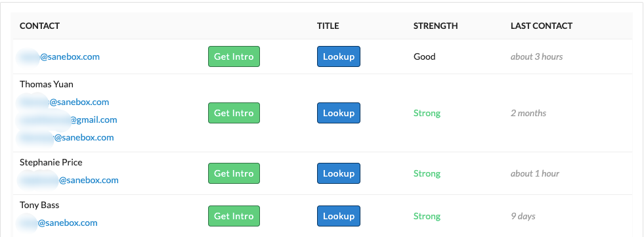Open Tony Bass's sanebox.com email link
This screenshot has width=644, height=237.
(58, 223)
